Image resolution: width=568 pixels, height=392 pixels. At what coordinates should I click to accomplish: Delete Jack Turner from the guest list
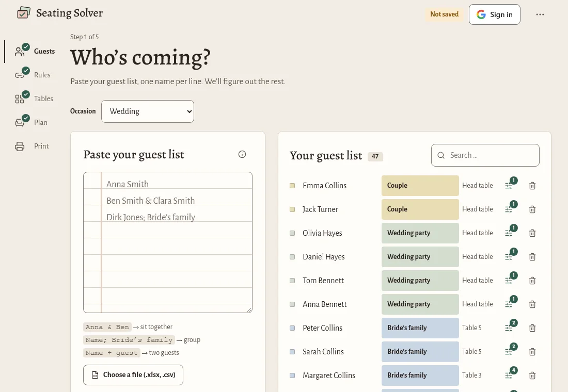tap(532, 209)
